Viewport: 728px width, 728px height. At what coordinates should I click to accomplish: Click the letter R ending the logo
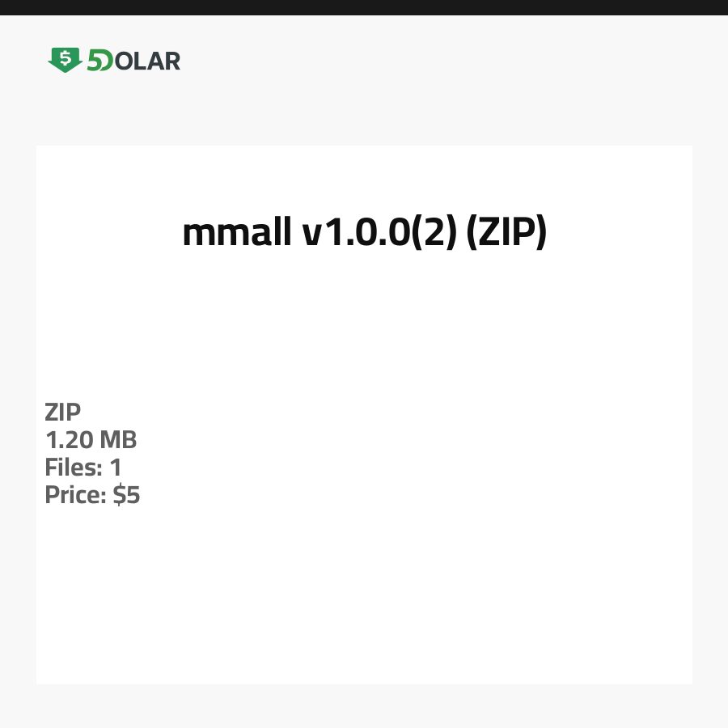(x=171, y=61)
